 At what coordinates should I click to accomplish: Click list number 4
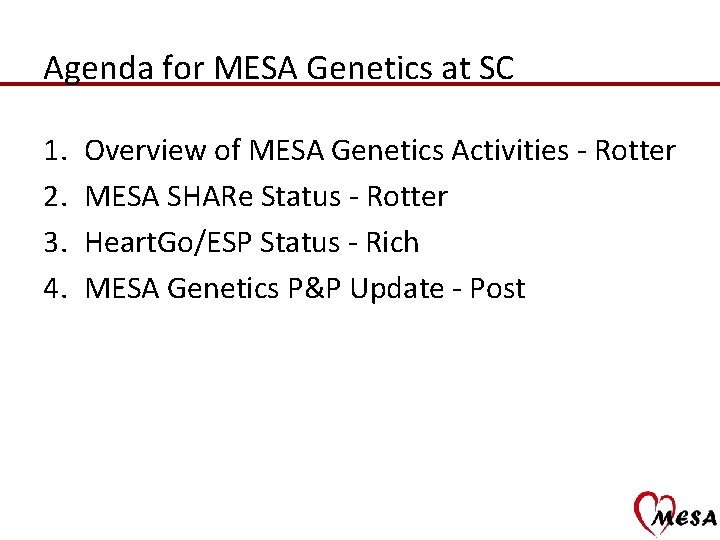pyautogui.click(x=54, y=289)
